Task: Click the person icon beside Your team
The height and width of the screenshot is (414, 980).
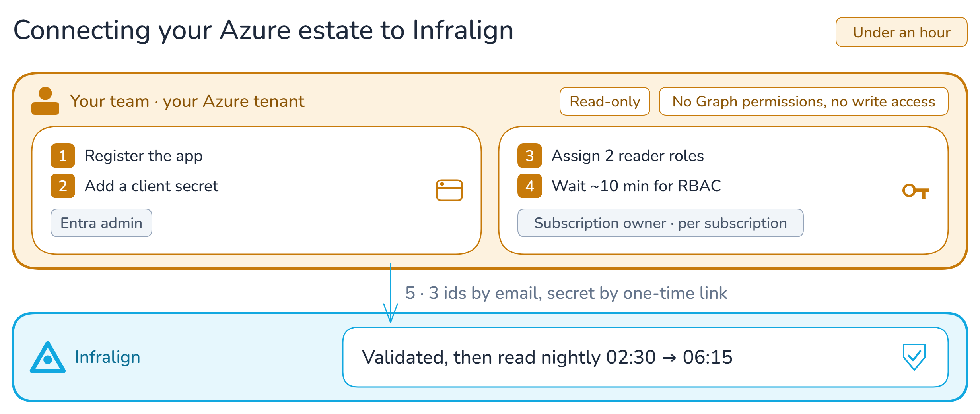Action: (45, 101)
